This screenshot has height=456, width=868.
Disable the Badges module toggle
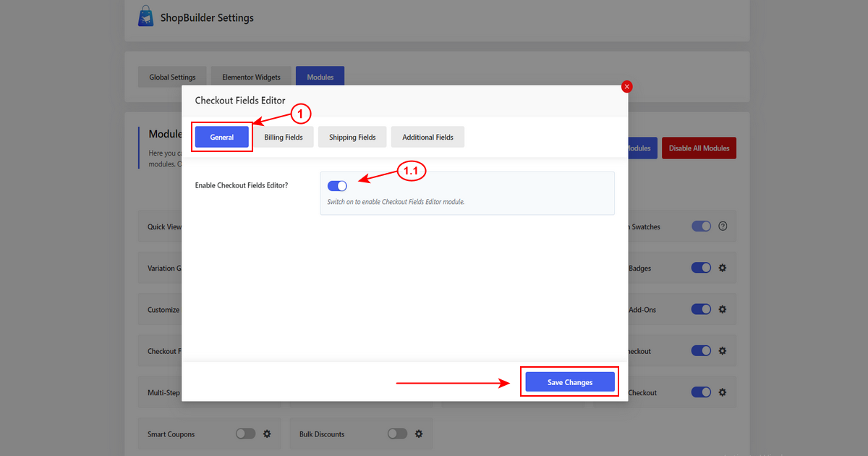coord(701,268)
